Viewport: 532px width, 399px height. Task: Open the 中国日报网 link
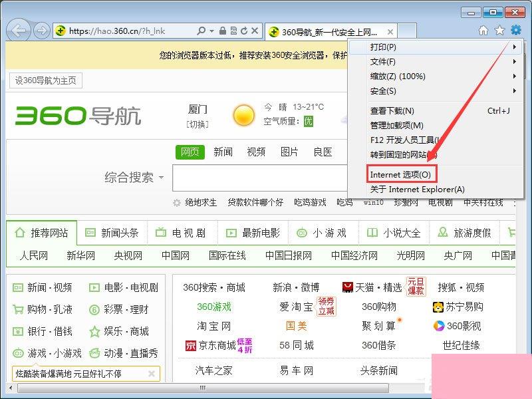point(289,255)
